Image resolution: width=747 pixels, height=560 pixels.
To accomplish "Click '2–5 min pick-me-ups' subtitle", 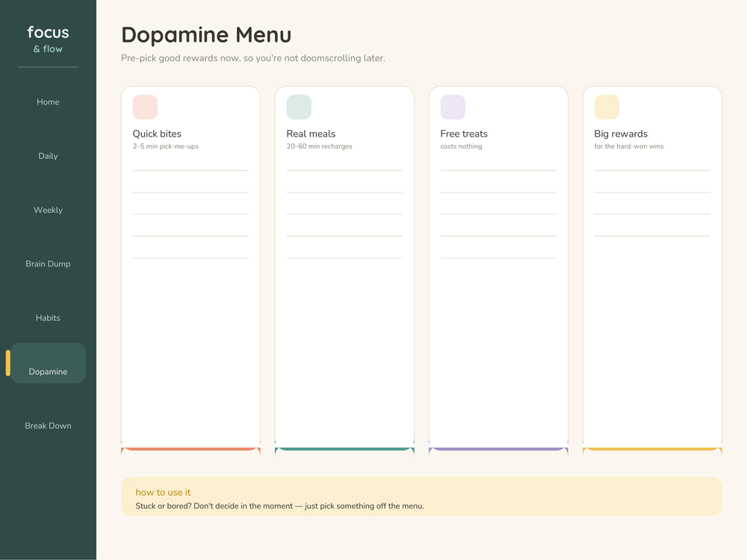I will click(166, 146).
